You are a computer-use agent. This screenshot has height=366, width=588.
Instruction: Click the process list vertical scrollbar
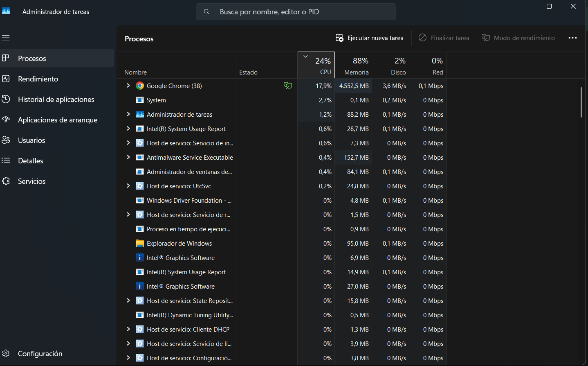581,102
